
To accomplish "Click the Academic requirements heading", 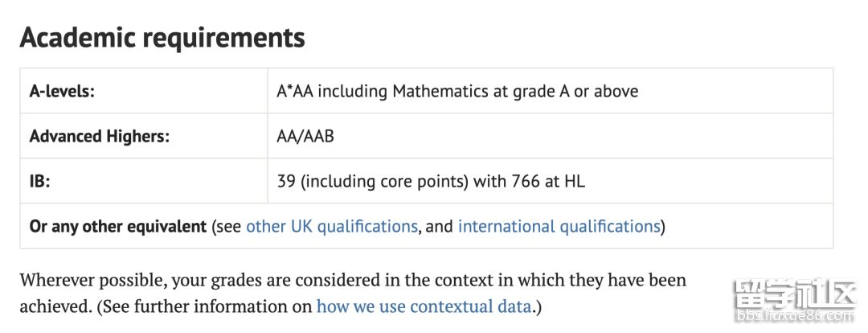I will click(x=162, y=38).
